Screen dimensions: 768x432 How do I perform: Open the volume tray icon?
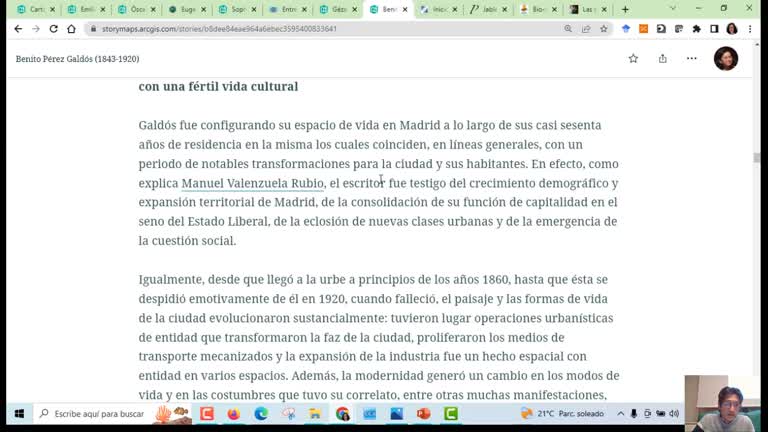coord(674,414)
